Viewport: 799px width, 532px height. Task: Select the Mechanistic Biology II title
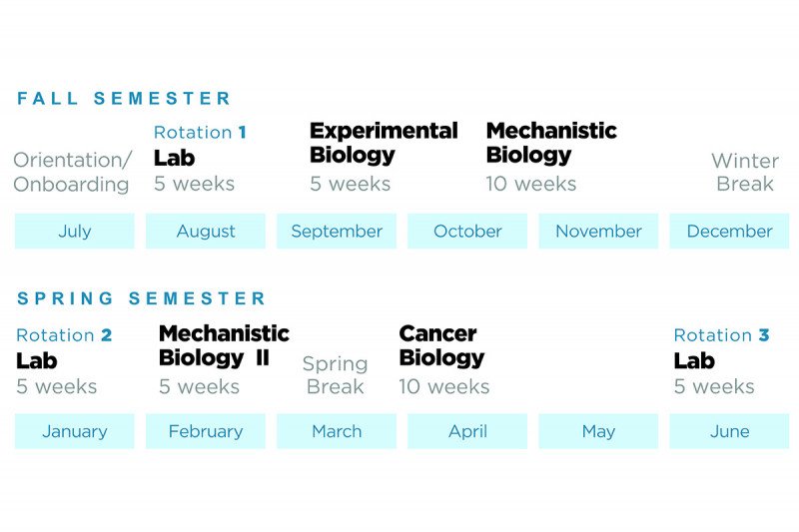pos(224,345)
